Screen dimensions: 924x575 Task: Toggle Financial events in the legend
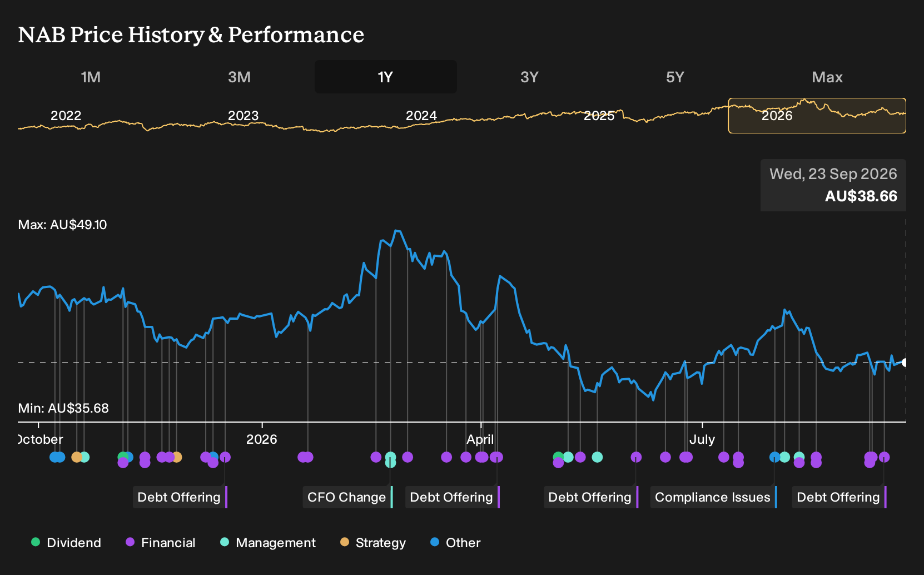[161, 543]
